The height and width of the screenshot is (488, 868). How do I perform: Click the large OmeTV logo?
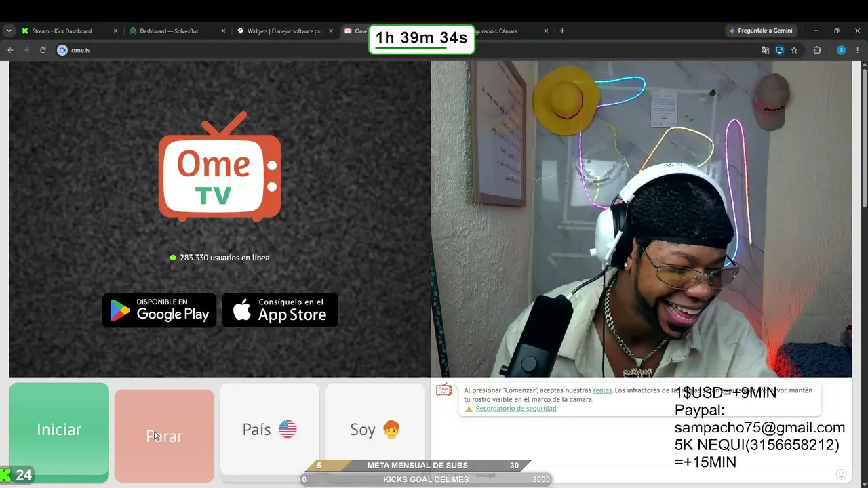(220, 167)
